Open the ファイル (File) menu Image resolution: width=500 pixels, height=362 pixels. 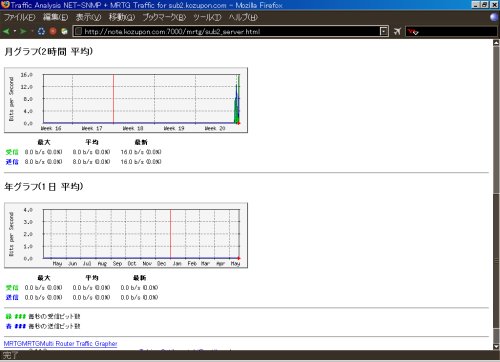pos(19,17)
